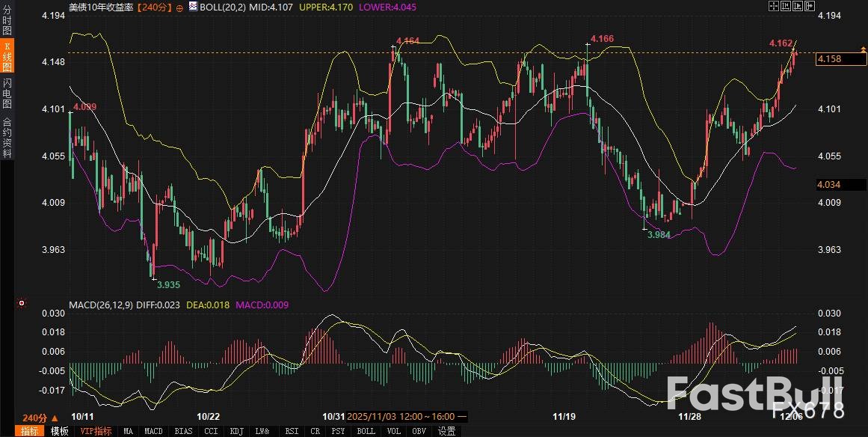Toggle the RSI indicator in bottom bar

click(291, 431)
